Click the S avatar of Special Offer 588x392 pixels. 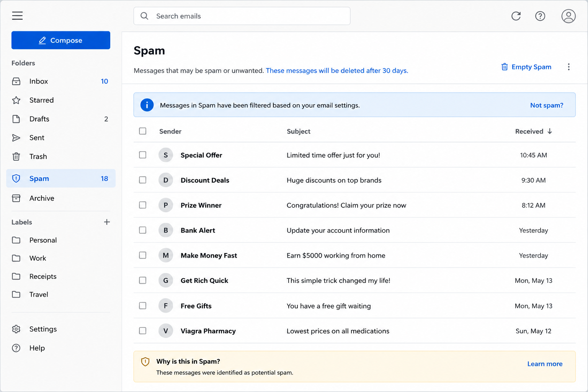[166, 155]
